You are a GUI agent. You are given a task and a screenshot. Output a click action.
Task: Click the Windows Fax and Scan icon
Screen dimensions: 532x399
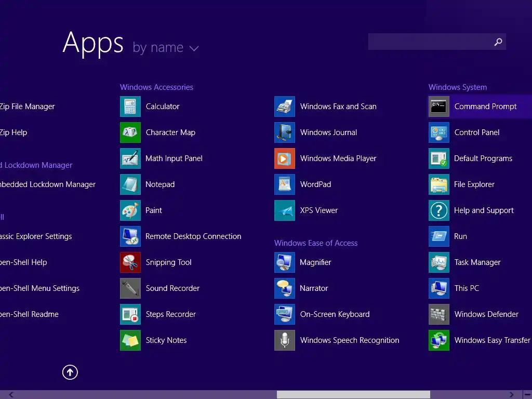click(x=285, y=107)
